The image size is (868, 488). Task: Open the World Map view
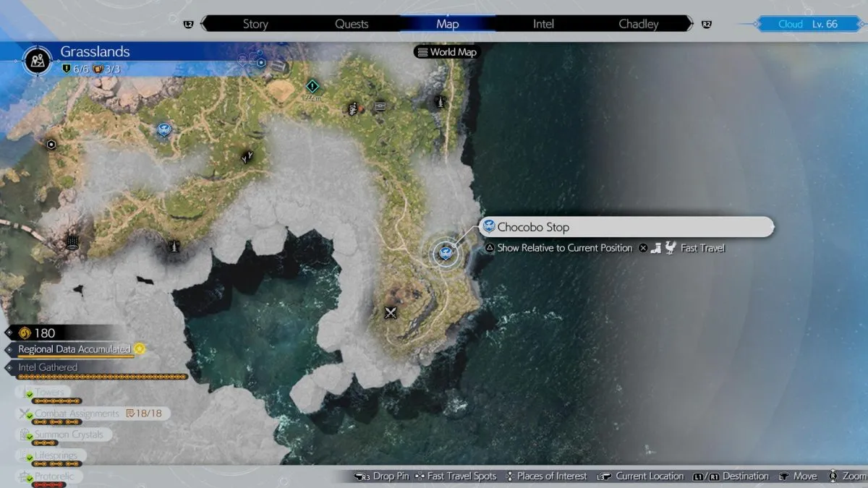[x=446, y=52]
